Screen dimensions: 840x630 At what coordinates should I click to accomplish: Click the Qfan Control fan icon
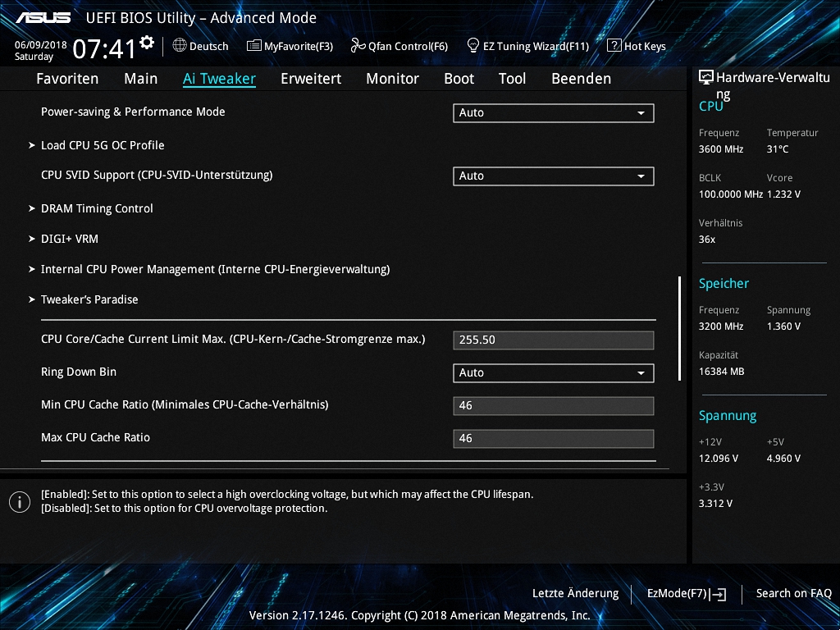358,46
